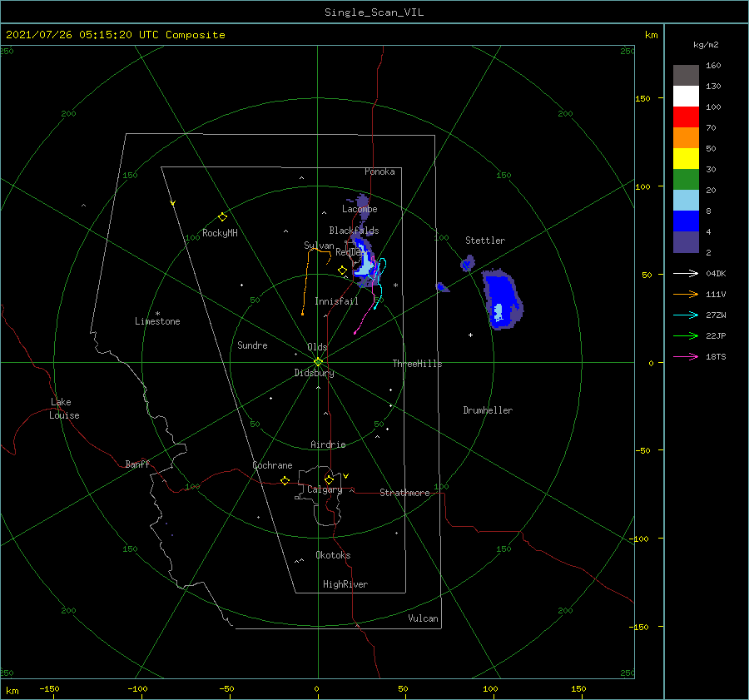The width and height of the screenshot is (749, 700).
Task: Click the orange 111V track arrow in legend
Action: pyautogui.click(x=686, y=295)
